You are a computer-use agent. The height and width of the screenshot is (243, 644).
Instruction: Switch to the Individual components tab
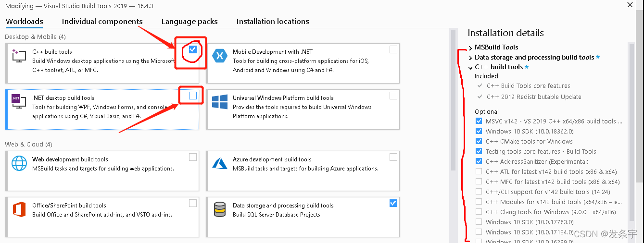[x=102, y=22]
